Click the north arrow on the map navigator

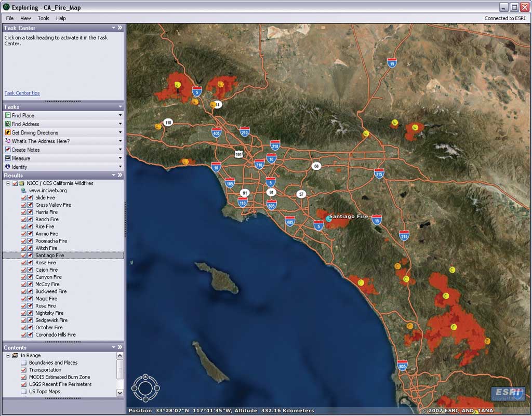pos(145,377)
